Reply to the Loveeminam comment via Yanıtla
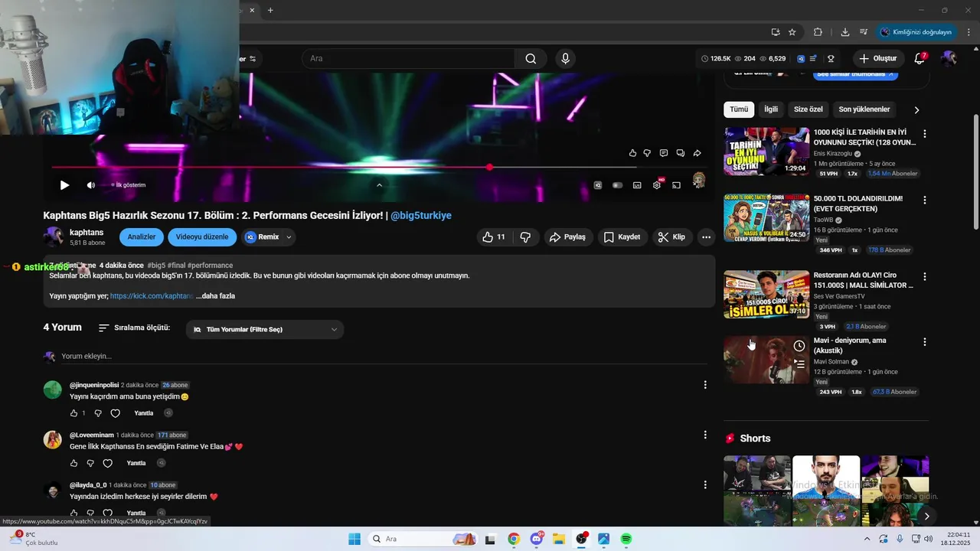980x551 pixels. (136, 463)
